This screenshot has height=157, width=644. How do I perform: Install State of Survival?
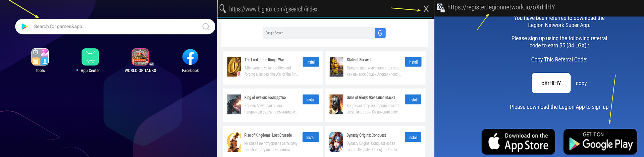[413, 62]
